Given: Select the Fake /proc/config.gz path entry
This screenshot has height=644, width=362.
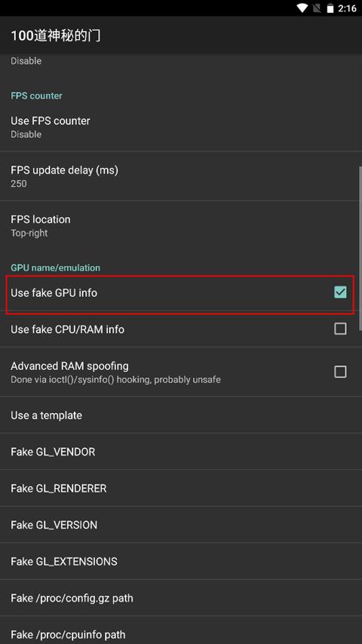Looking at the screenshot, I should click(x=181, y=597).
